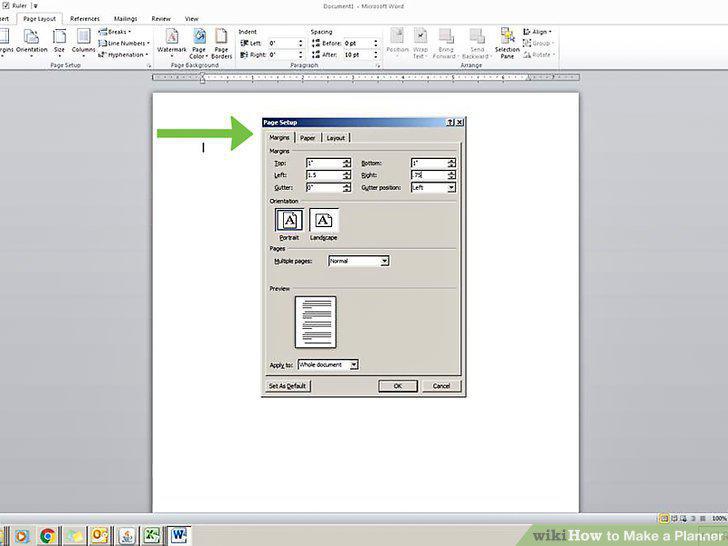Select the Layout tab in Page Setup

click(x=336, y=138)
